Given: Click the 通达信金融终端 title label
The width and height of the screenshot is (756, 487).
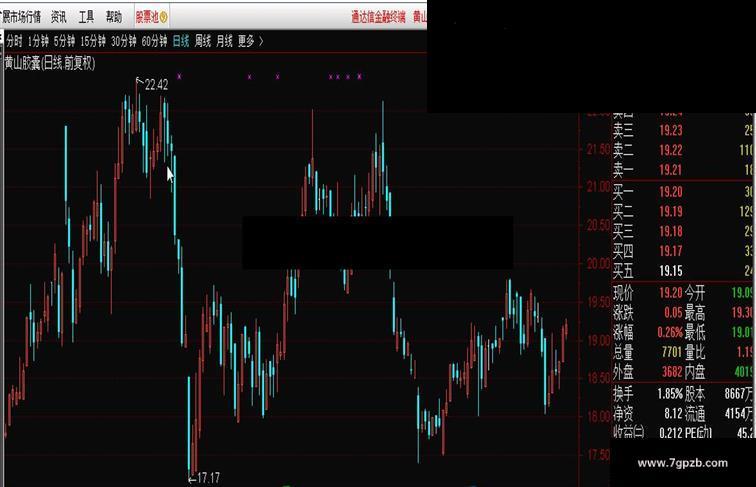Looking at the screenshot, I should pos(378,17).
